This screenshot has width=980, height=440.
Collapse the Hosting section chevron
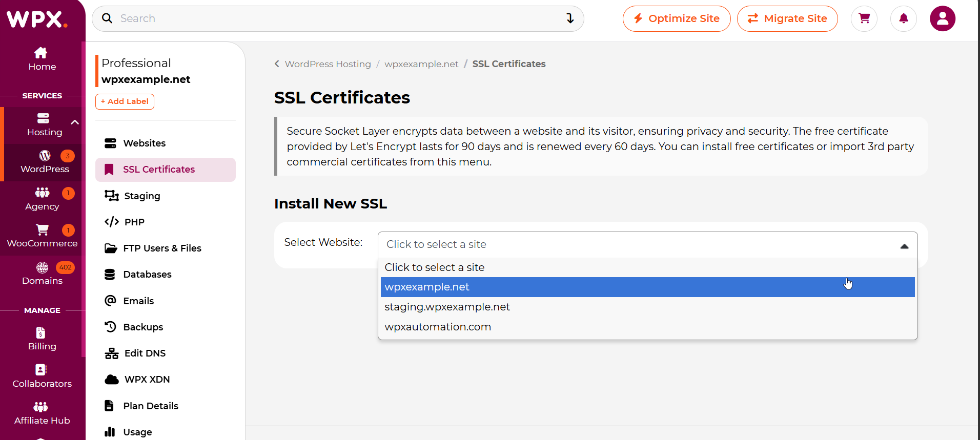point(75,122)
